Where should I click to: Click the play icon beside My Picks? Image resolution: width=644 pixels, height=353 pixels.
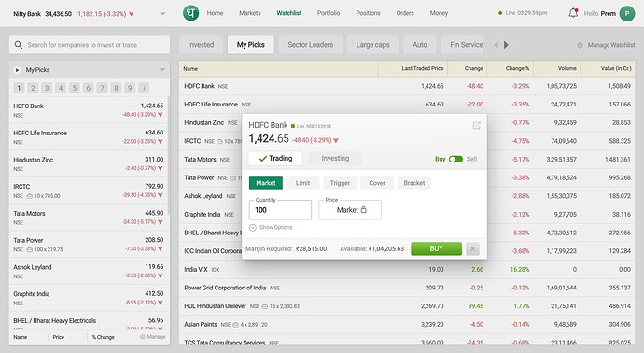coord(17,70)
